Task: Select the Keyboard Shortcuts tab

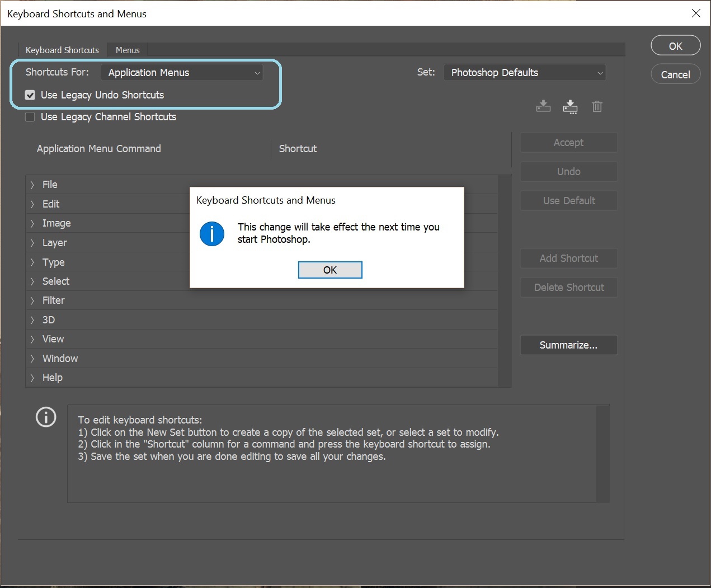Action: pyautogui.click(x=62, y=50)
